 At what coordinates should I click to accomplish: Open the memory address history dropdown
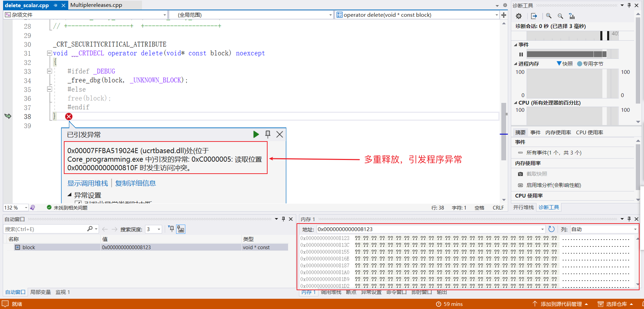click(x=542, y=229)
